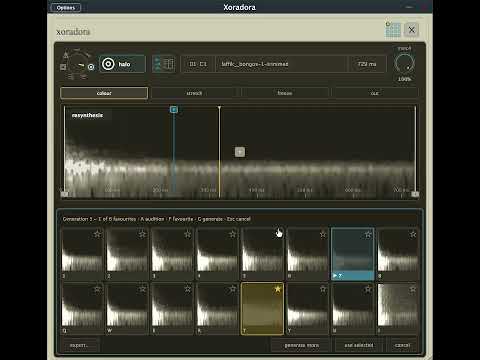Adjust the match knob
This screenshot has width=480, height=360.
point(404,63)
